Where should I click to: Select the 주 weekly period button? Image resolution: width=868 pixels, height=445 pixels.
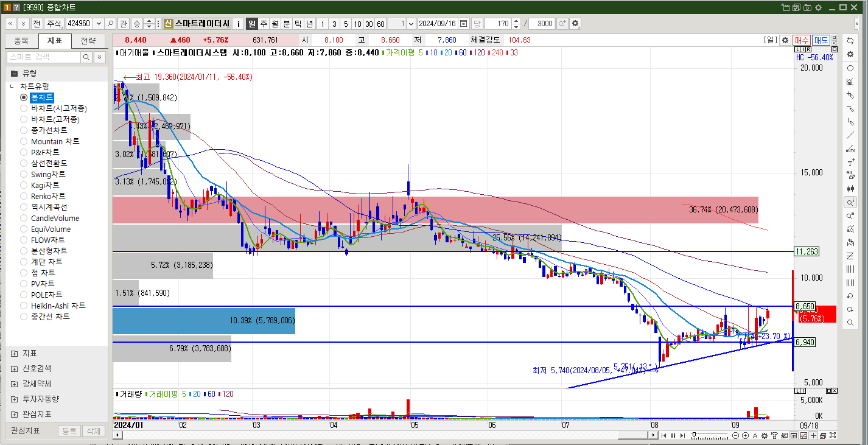point(264,24)
